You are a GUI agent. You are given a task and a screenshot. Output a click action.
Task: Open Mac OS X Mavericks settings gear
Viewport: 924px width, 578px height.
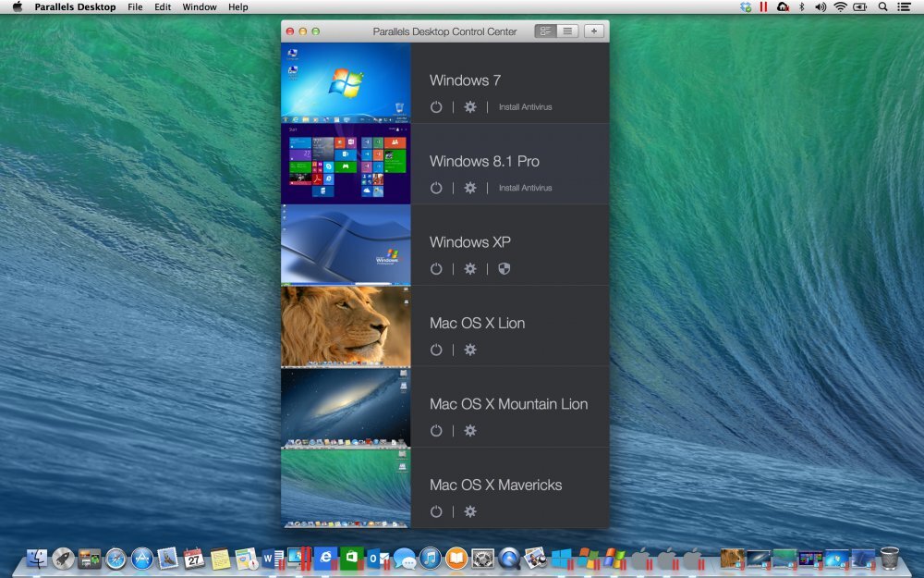(x=469, y=511)
